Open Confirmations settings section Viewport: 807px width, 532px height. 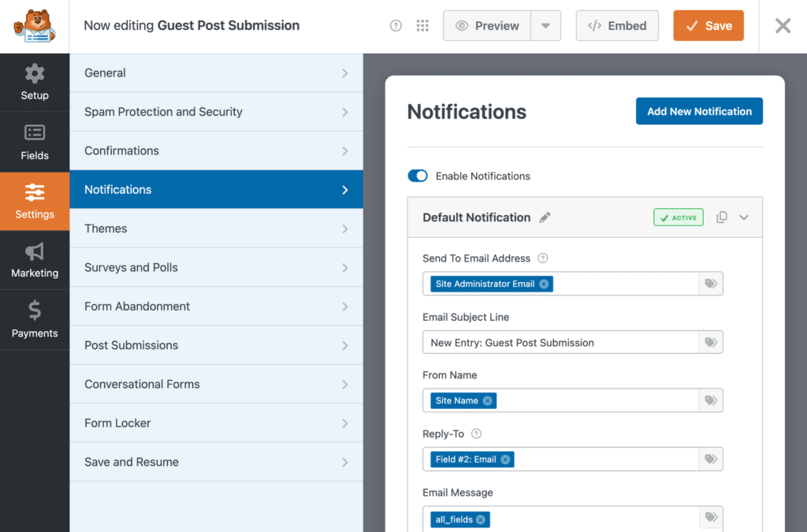[216, 151]
